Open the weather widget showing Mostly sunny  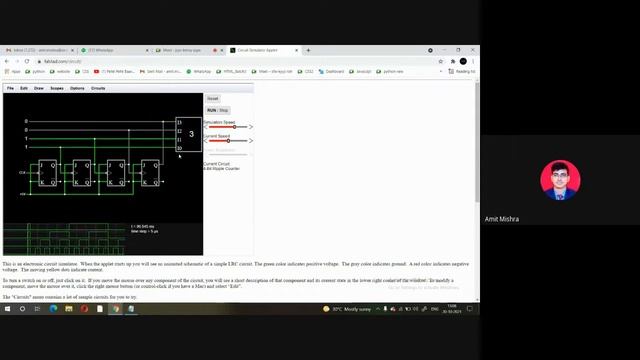pyautogui.click(x=347, y=309)
